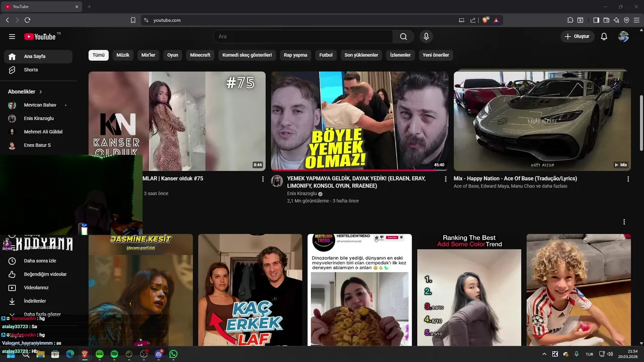
Task: Open Shorts in the sidebar
Action: [38, 70]
